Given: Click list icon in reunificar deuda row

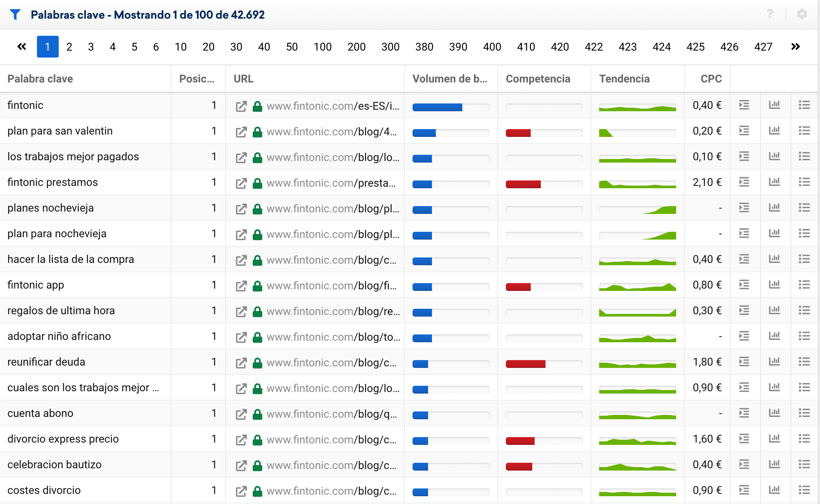Looking at the screenshot, I should point(804,362).
